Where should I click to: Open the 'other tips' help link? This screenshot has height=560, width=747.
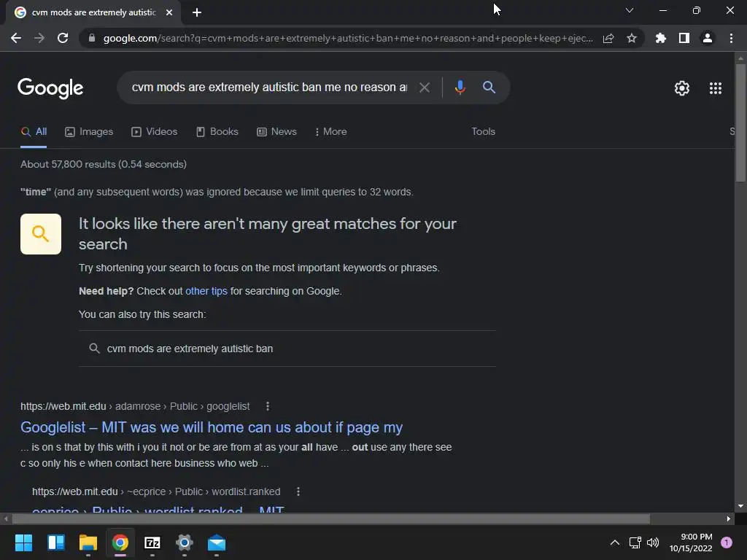206,291
